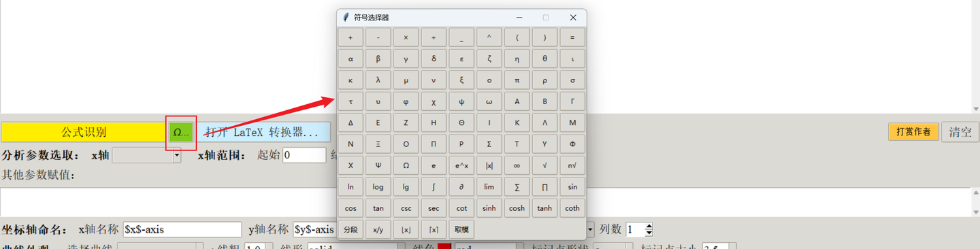This screenshot has height=249, width=980.
Task: Click the yellow 公式识别 button
Action: click(84, 132)
